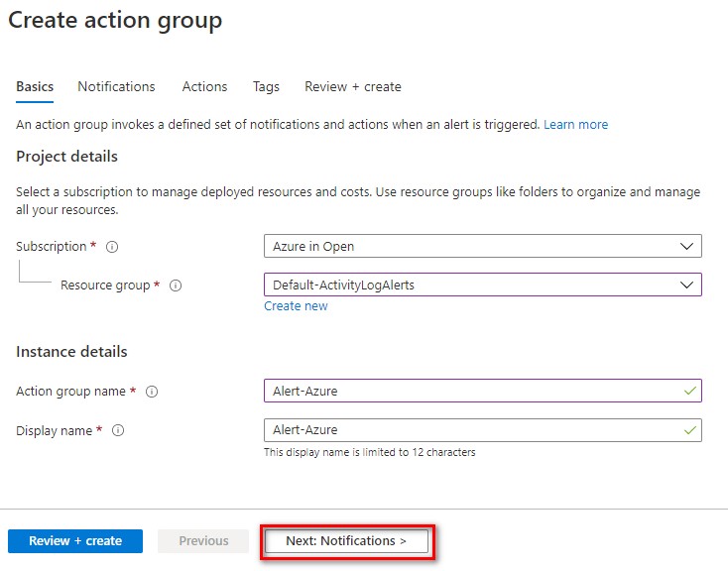Click into the Display name input field
Screen dimensions: 728x571
(472, 430)
